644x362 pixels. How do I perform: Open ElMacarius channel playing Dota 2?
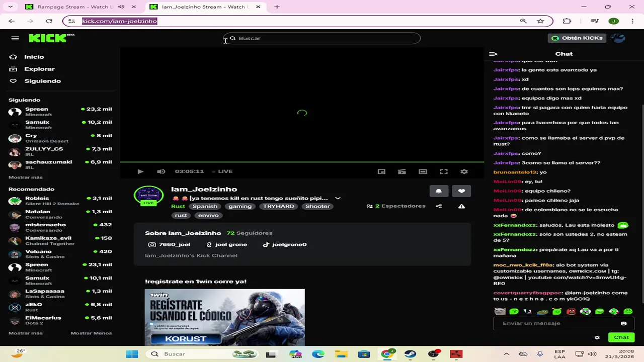click(x=60, y=320)
